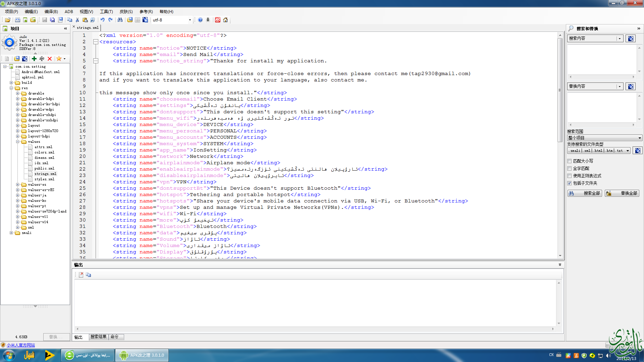Open the 皮肤(S) menu
644x362 pixels.
[126, 12]
